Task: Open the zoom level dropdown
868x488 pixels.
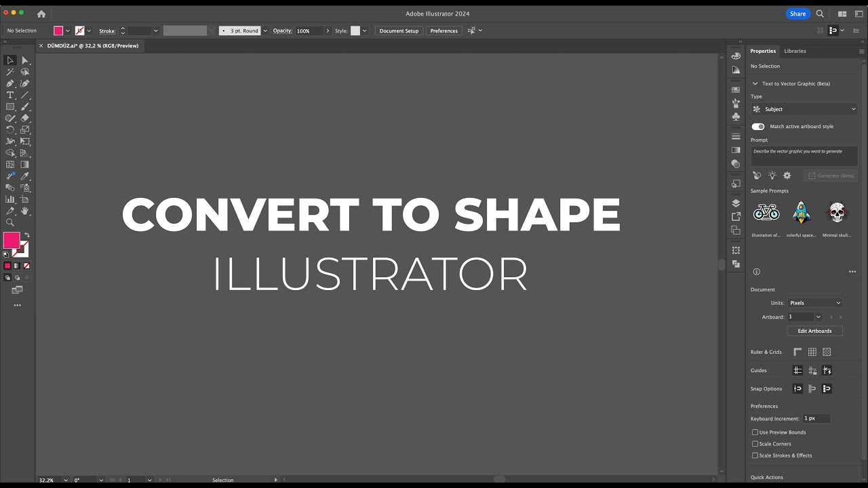Action: (66, 480)
